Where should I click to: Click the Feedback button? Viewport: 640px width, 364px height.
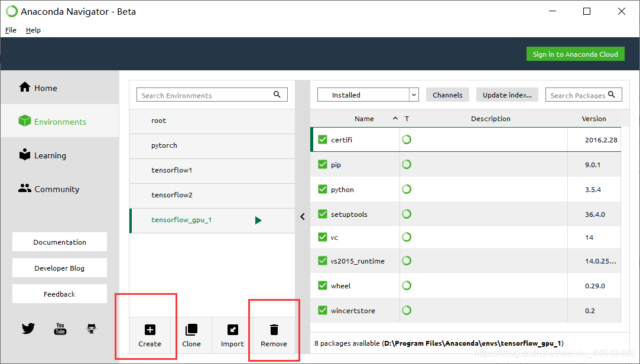60,294
